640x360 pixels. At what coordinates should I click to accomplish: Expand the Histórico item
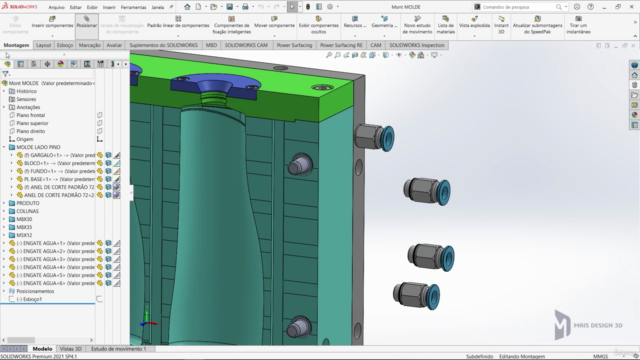pos(4,91)
